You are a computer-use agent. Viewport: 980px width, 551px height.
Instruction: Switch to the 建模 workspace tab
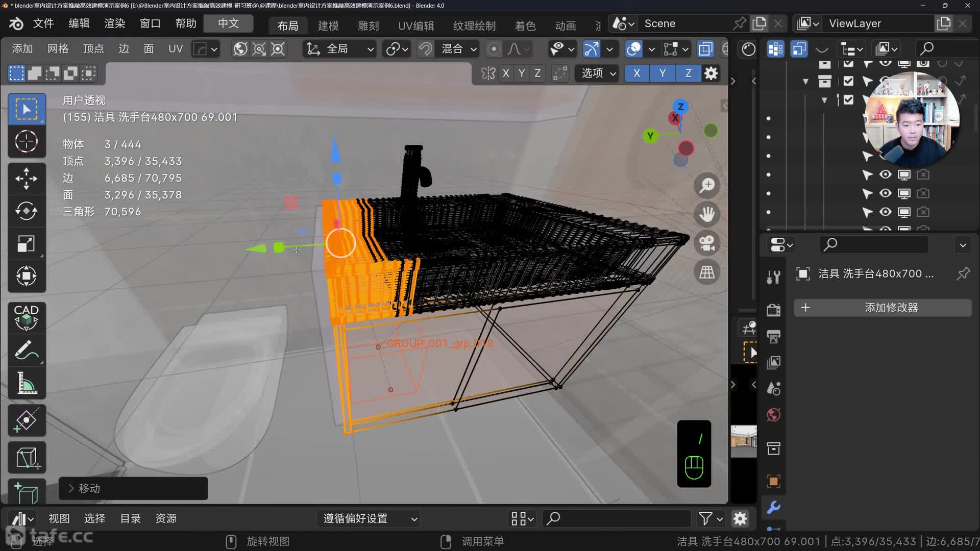[328, 26]
